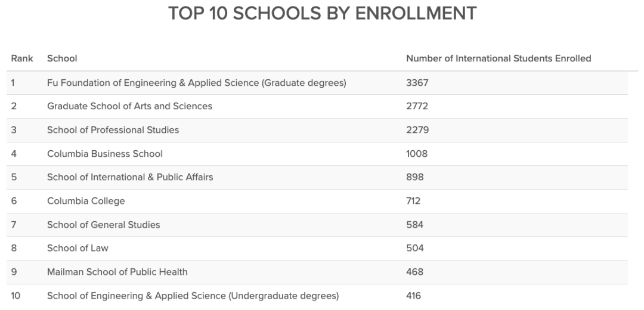Click the Rank column header
Screen dimensions: 644x310
(x=21, y=58)
